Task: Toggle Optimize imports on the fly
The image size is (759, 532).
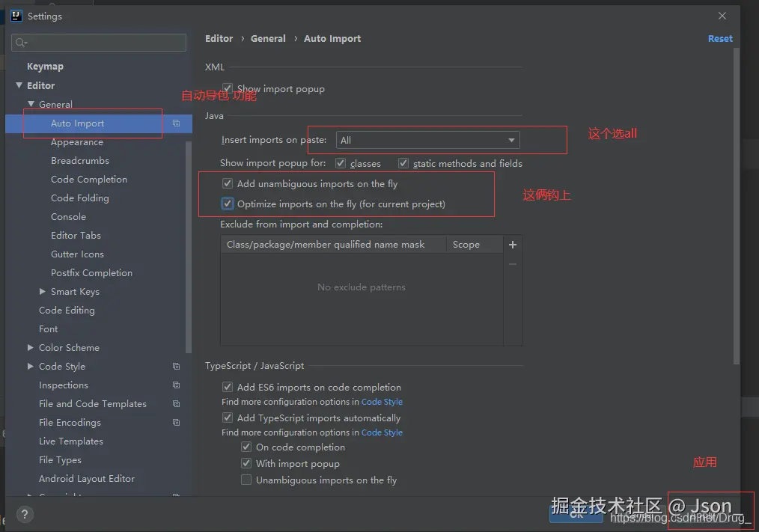Action: [228, 204]
